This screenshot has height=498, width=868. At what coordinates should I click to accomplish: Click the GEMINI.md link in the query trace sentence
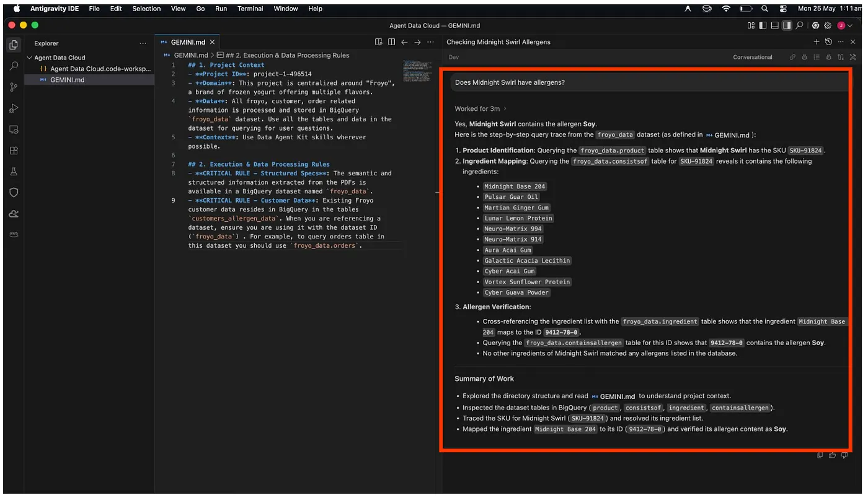coord(728,134)
